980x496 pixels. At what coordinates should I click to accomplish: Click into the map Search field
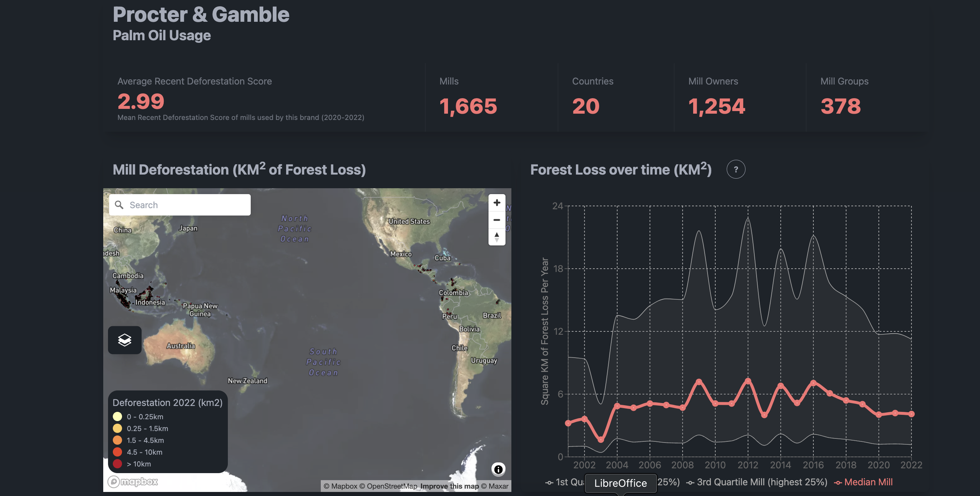pyautogui.click(x=187, y=205)
